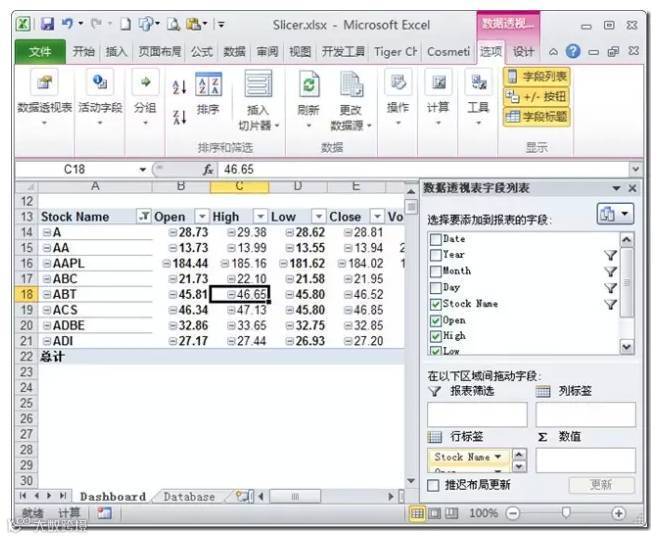Switch to Normal view icon in status bar

417,513
